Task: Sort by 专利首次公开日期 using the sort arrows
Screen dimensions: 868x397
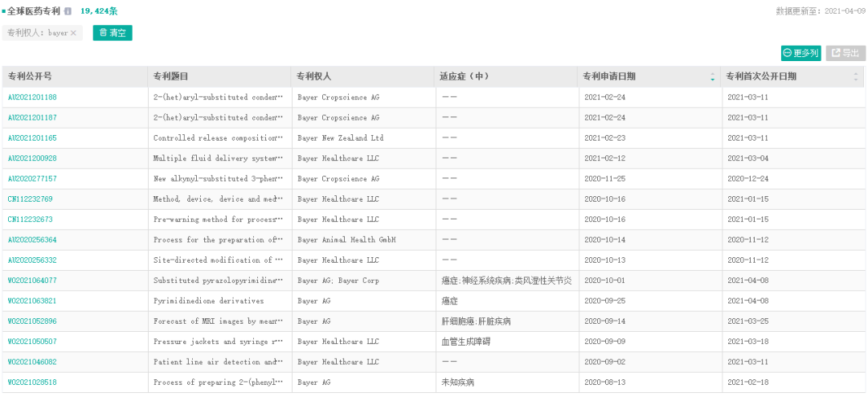Action: point(856,77)
